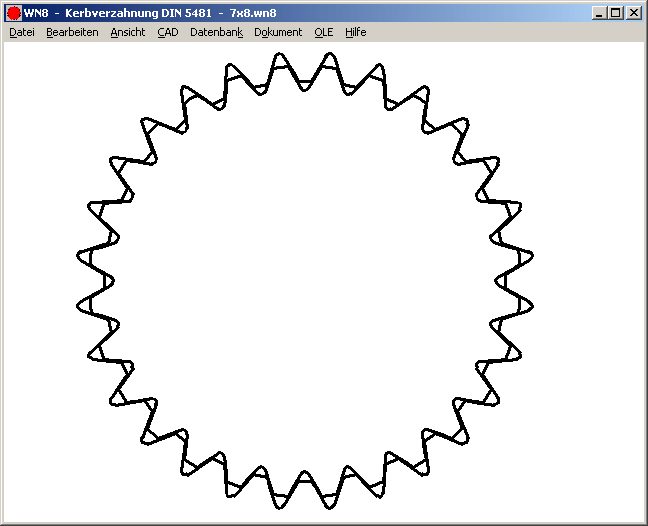
Task: Open the Datei menu
Action: click(x=21, y=32)
